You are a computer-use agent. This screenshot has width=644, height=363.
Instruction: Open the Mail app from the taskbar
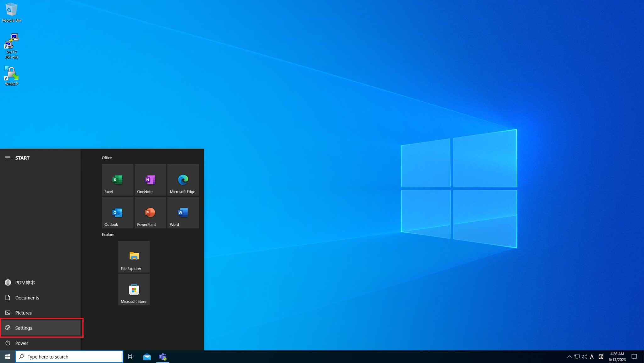coord(147,356)
